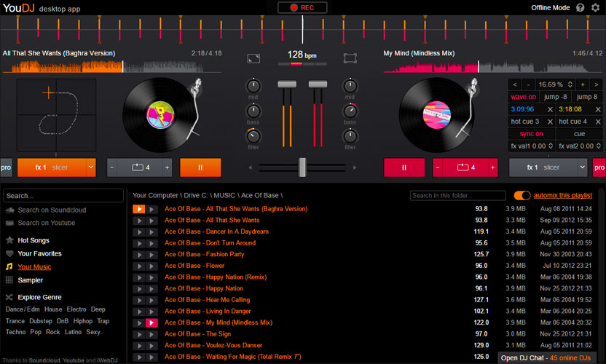Click the fullscreen frame icon right of bpm
Viewport: 606px width, 364px height.
click(x=350, y=59)
